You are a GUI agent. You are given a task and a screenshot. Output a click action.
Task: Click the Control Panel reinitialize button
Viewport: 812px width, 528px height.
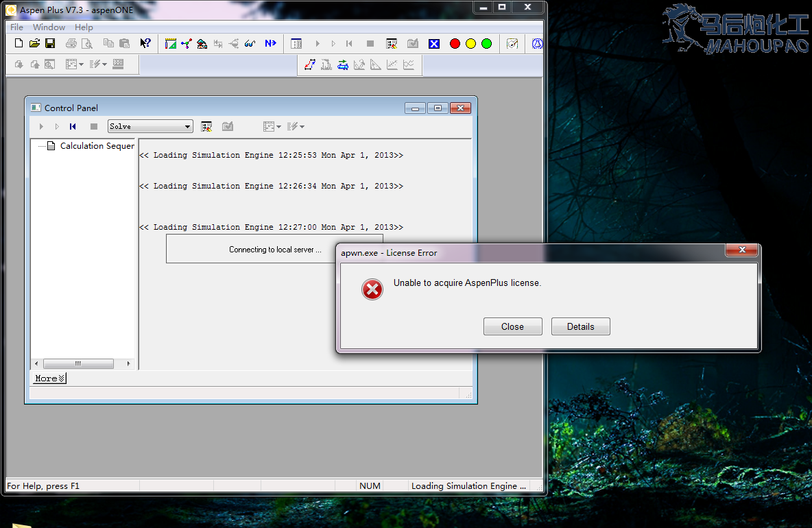click(73, 126)
